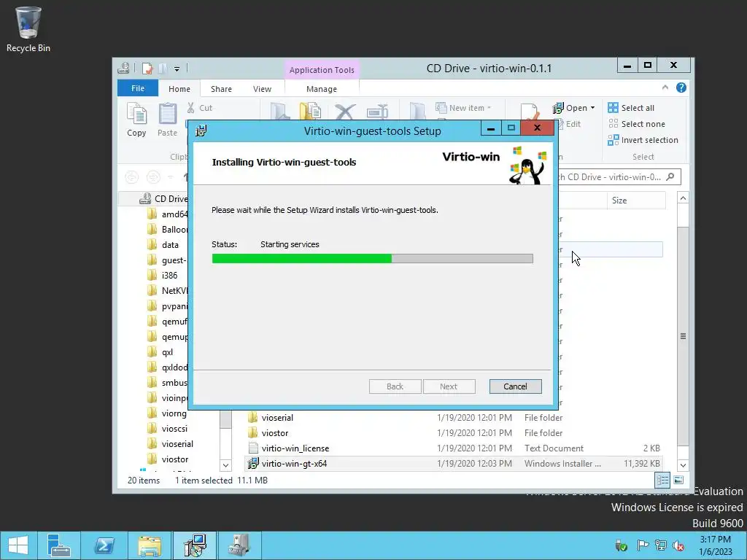
Task: Open Explorer help question mark icon
Action: point(681,87)
